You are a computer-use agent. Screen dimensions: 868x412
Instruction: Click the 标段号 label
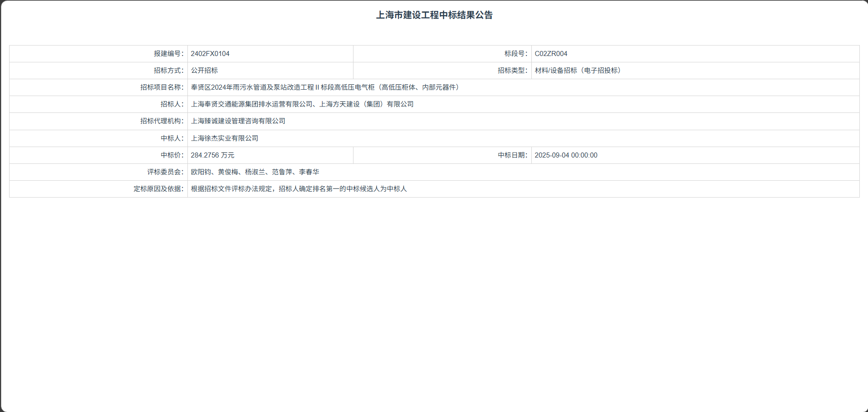tap(516, 54)
